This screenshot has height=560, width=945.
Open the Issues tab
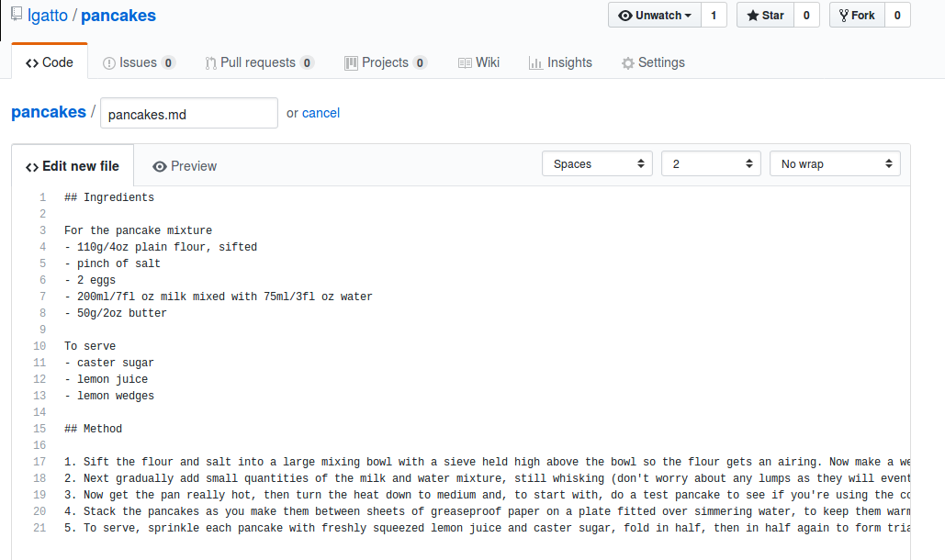click(139, 62)
